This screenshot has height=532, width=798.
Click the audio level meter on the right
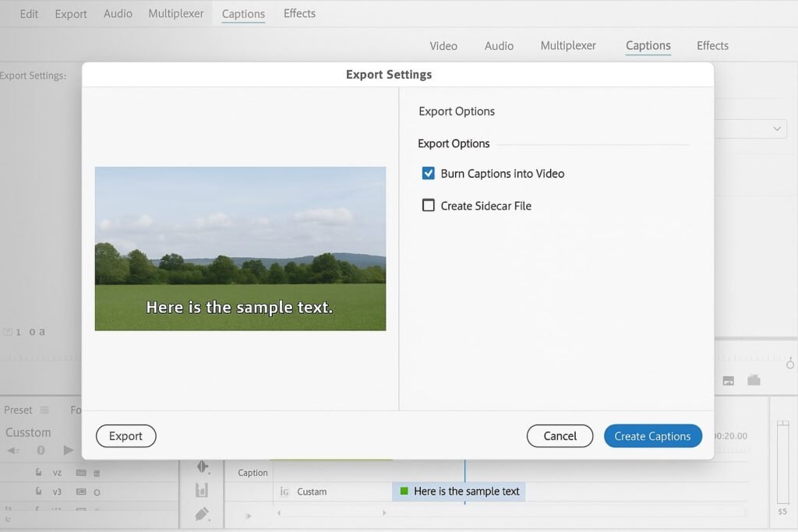click(x=782, y=463)
